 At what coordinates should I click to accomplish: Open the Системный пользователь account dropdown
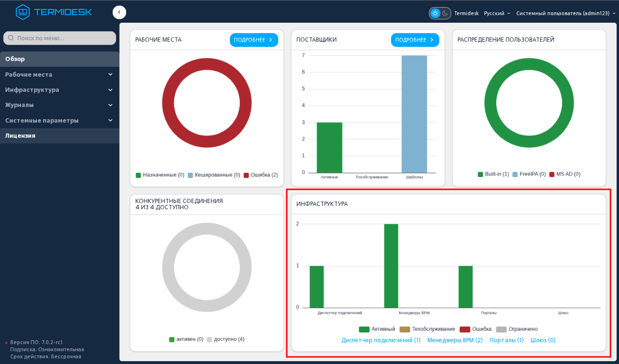coord(566,13)
